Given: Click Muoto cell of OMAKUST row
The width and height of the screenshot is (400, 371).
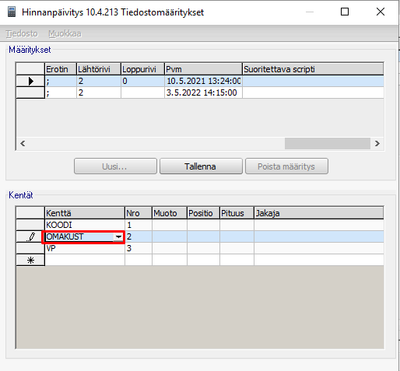Looking at the screenshot, I should [x=170, y=237].
